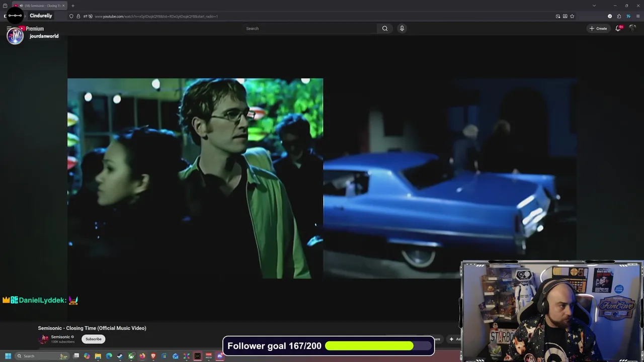Viewport: 644px width, 362px height.
Task: Click the Subscribe button
Action: (93, 339)
